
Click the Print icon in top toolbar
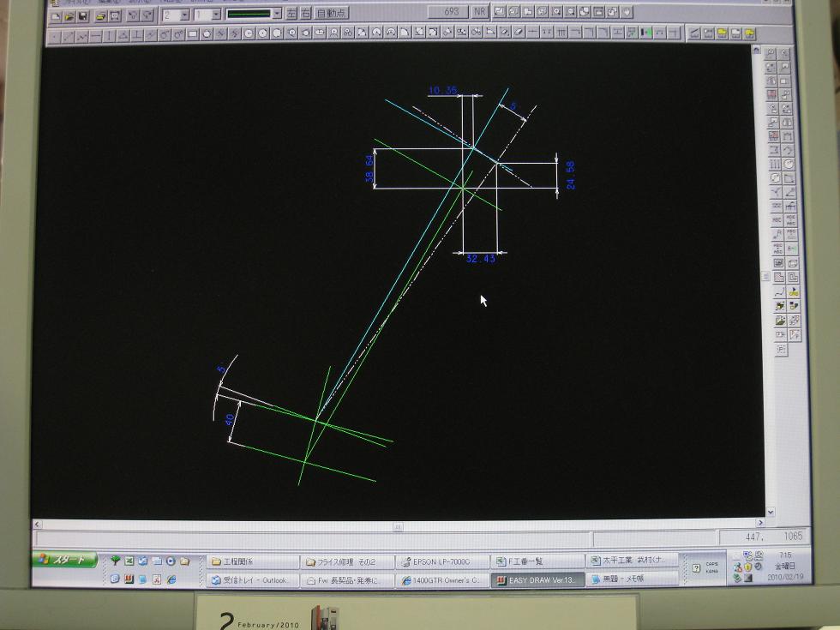coord(101,15)
